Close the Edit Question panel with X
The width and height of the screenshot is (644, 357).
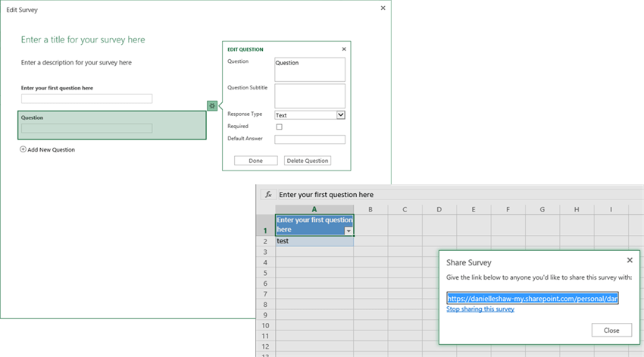(x=344, y=49)
